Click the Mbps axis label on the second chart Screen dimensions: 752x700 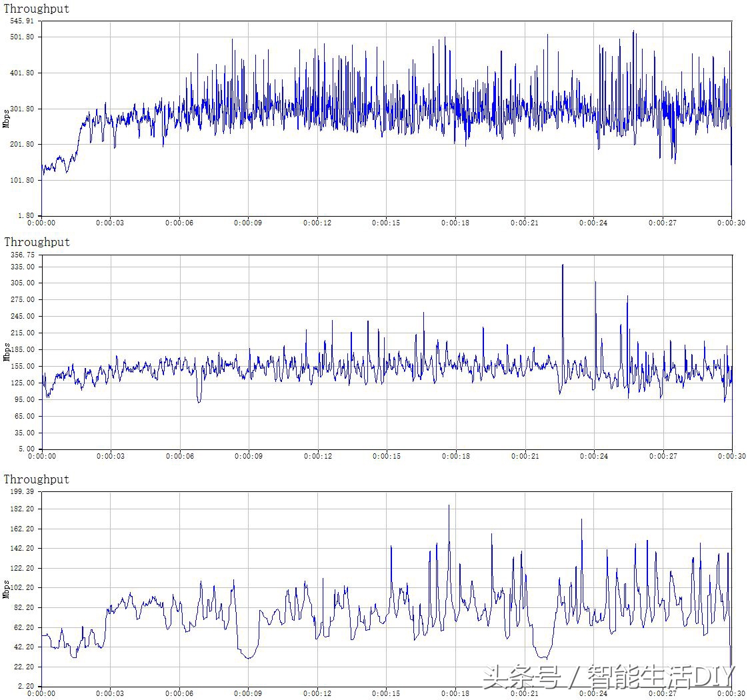pos(6,352)
